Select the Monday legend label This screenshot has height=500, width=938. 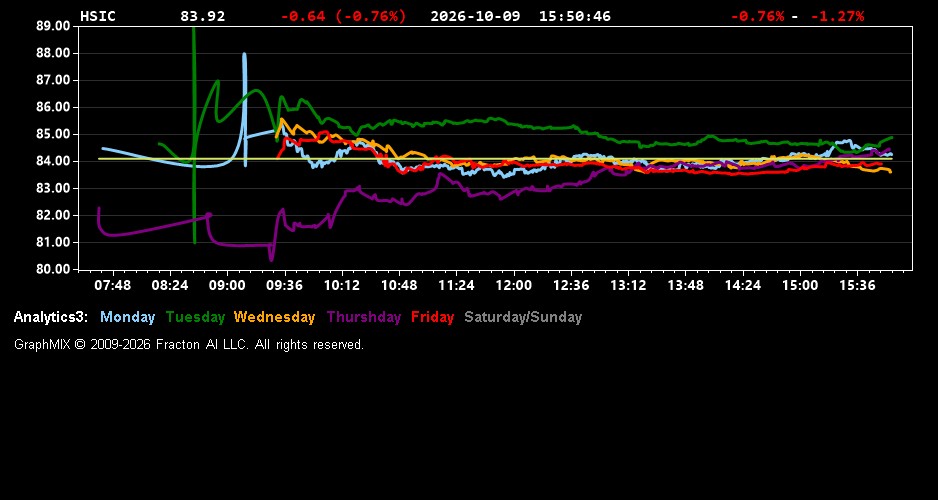tap(127, 317)
